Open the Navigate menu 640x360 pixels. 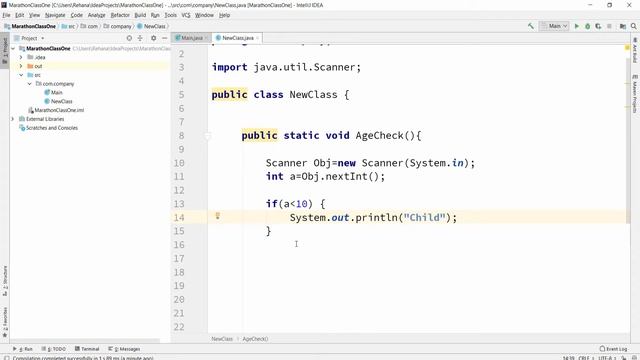point(55,15)
